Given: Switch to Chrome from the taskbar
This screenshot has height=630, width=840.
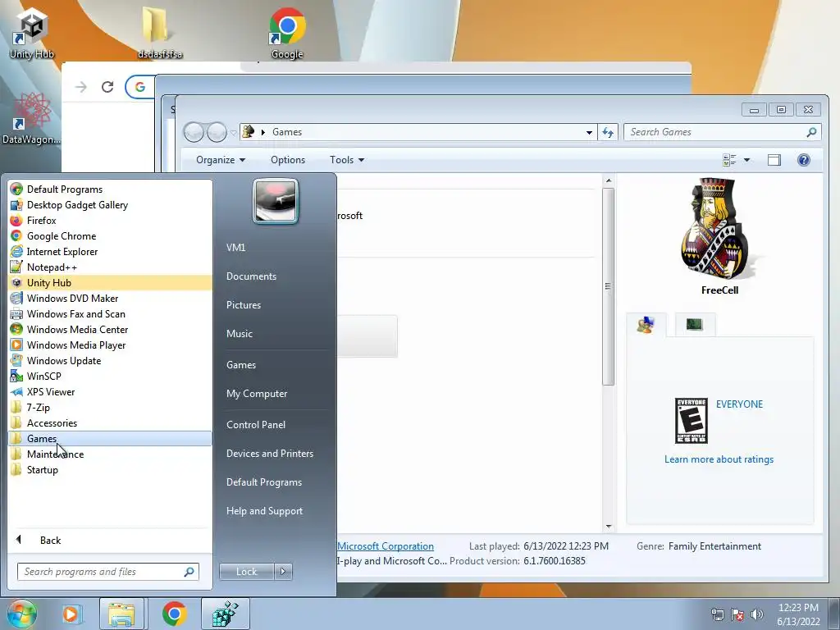Looking at the screenshot, I should [x=174, y=614].
